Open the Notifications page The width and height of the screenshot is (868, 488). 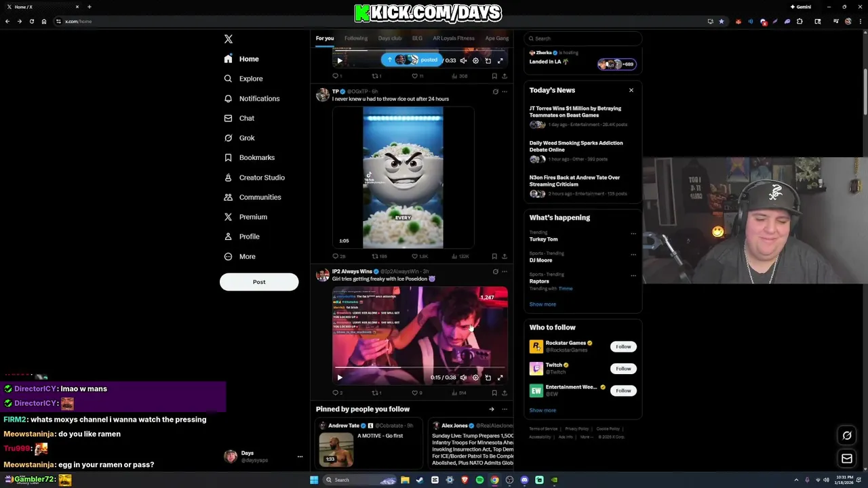tap(252, 98)
